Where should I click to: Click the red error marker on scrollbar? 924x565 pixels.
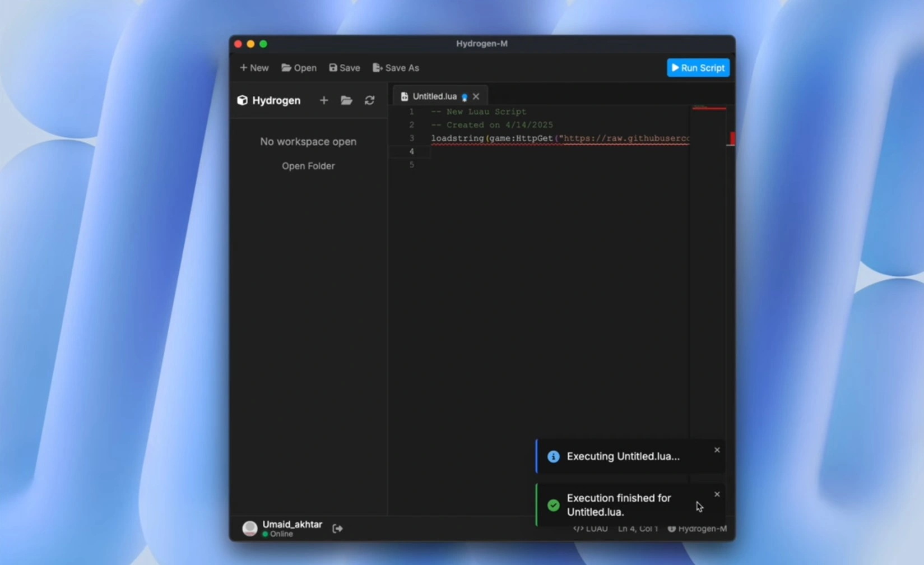[x=732, y=138]
